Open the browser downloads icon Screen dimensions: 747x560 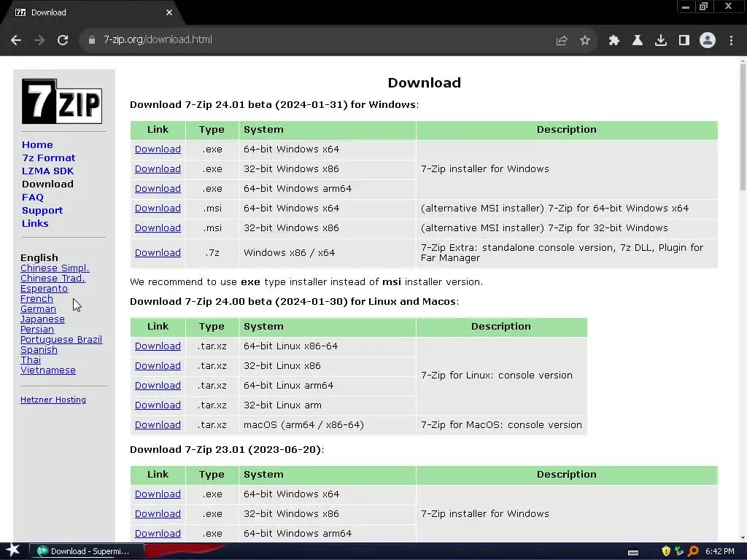(x=661, y=41)
